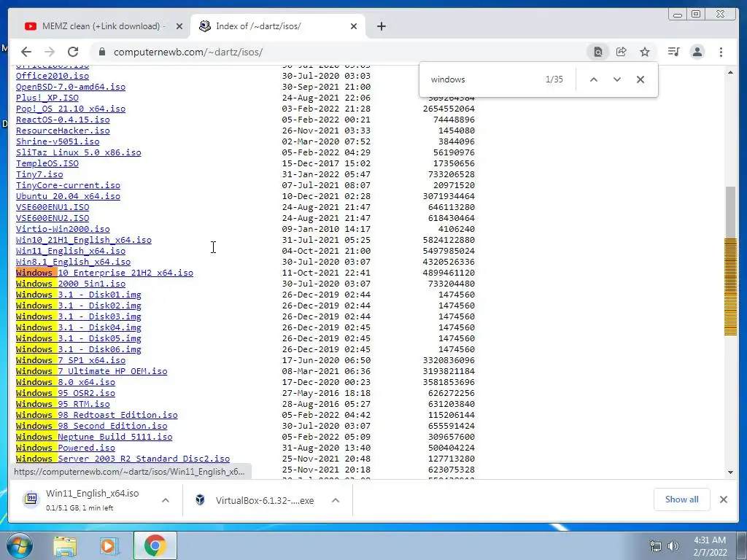Open the Chrome profile avatar

(x=697, y=52)
